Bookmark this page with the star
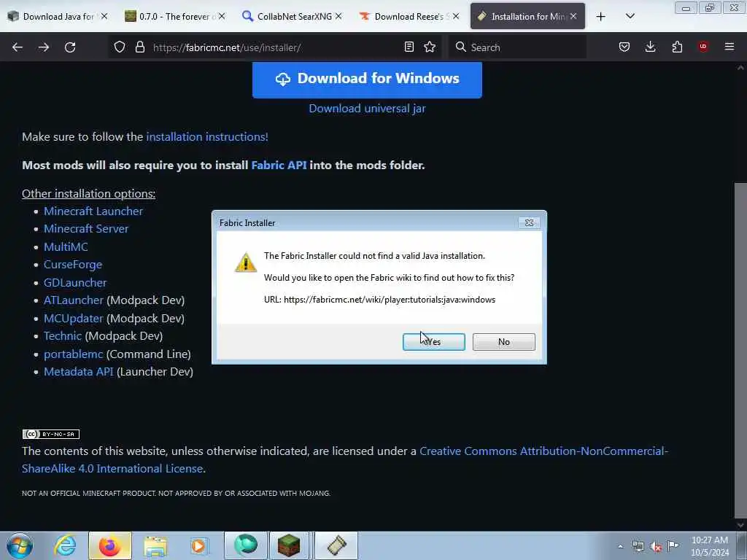 click(x=430, y=47)
